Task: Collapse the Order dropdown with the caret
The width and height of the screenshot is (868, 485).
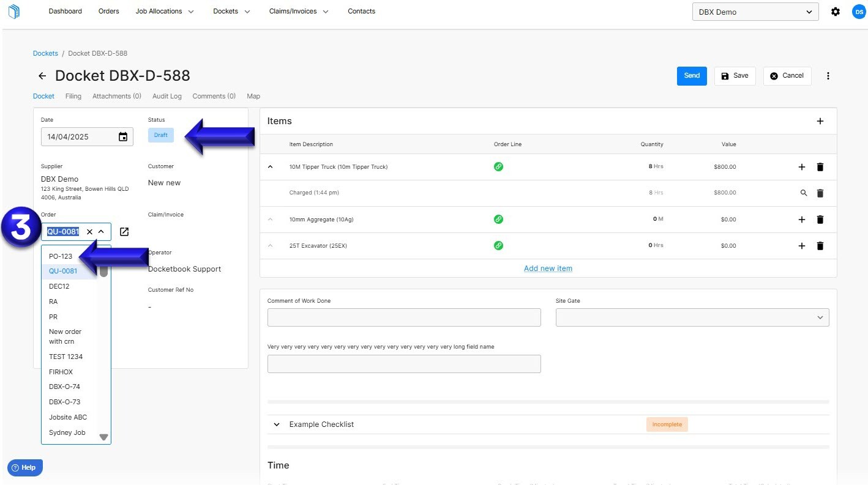Action: point(101,232)
